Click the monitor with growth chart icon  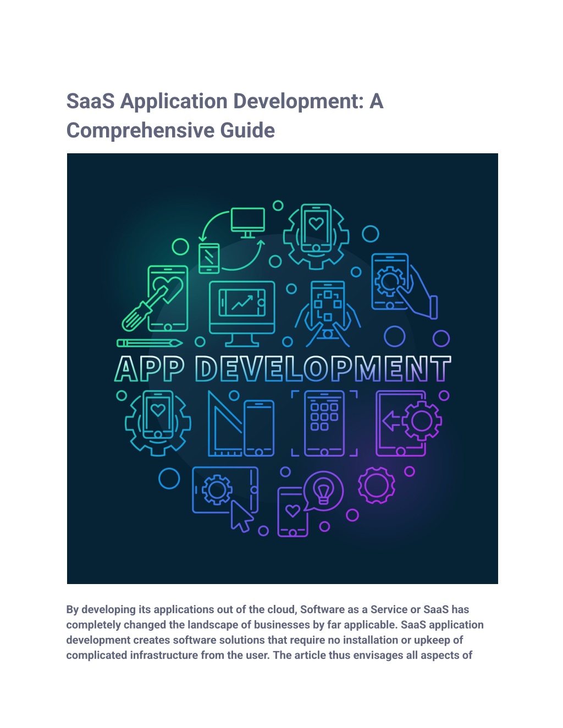coord(242,314)
